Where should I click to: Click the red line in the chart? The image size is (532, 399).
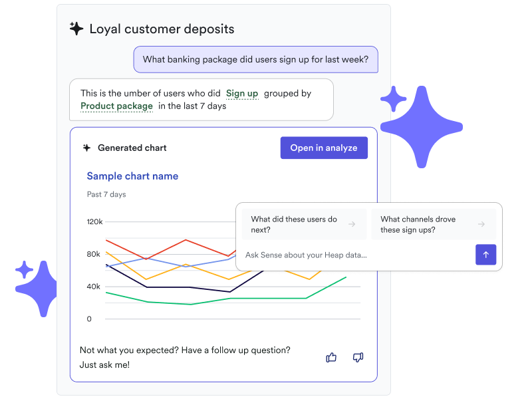(166, 250)
